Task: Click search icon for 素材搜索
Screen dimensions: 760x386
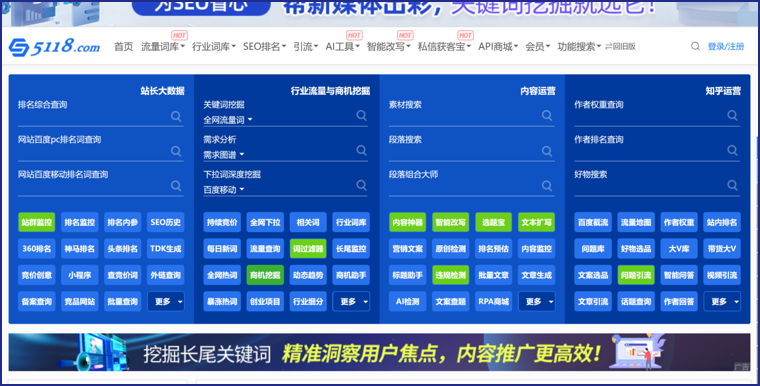Action: point(547,115)
